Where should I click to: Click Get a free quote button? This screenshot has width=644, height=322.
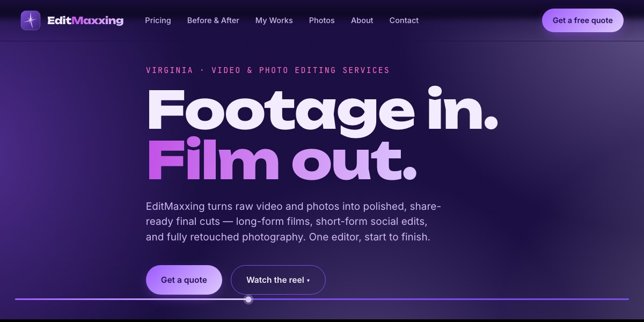pyautogui.click(x=583, y=20)
